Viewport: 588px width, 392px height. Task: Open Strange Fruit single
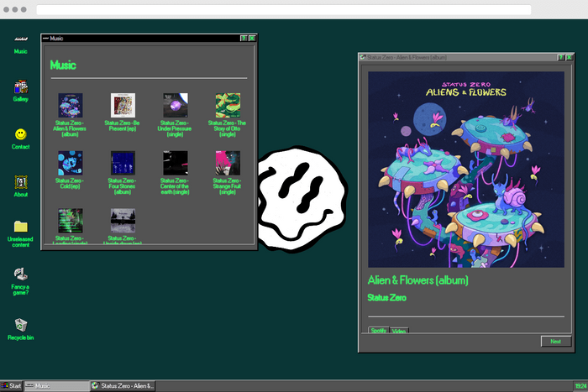(x=228, y=163)
